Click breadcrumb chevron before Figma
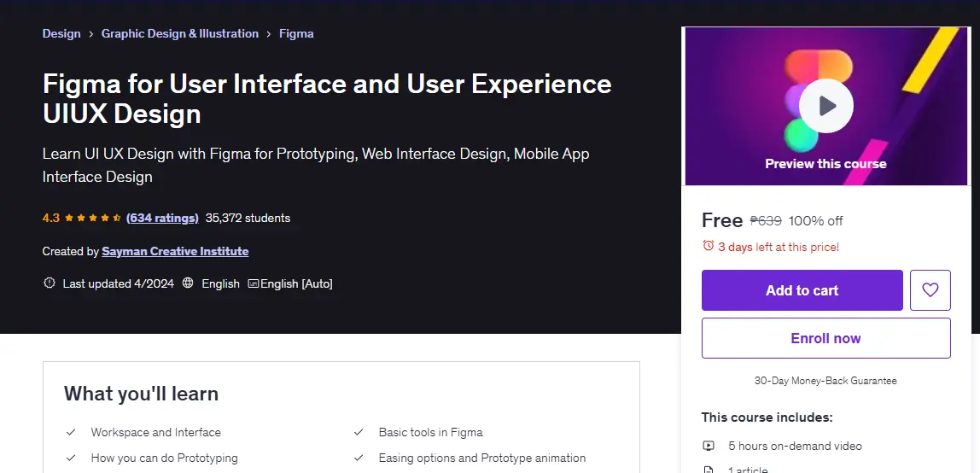This screenshot has width=980, height=473. [269, 34]
